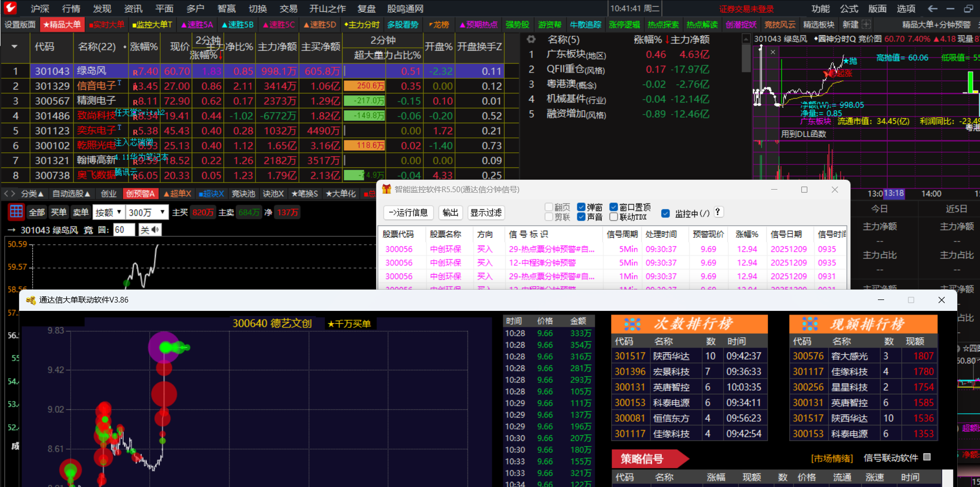Click the period input field showing 60
The width and height of the screenshot is (980, 487).
[x=124, y=230]
